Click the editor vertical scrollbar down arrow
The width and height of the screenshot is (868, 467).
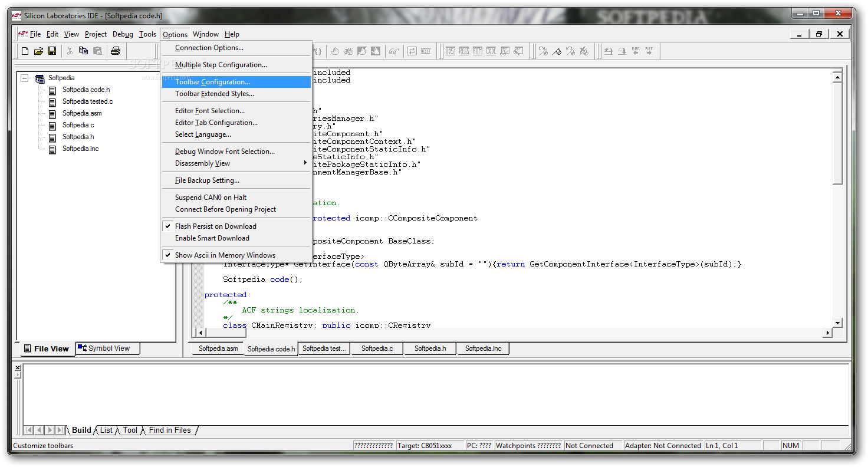[837, 323]
